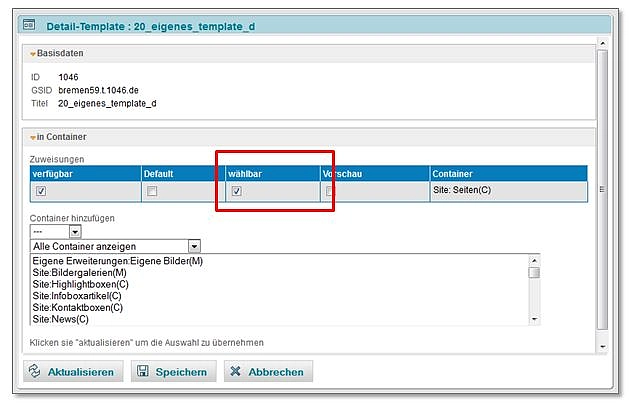Image resolution: width=629 pixels, height=403 pixels.
Task: Click the container list scroll-up arrow
Action: click(534, 259)
